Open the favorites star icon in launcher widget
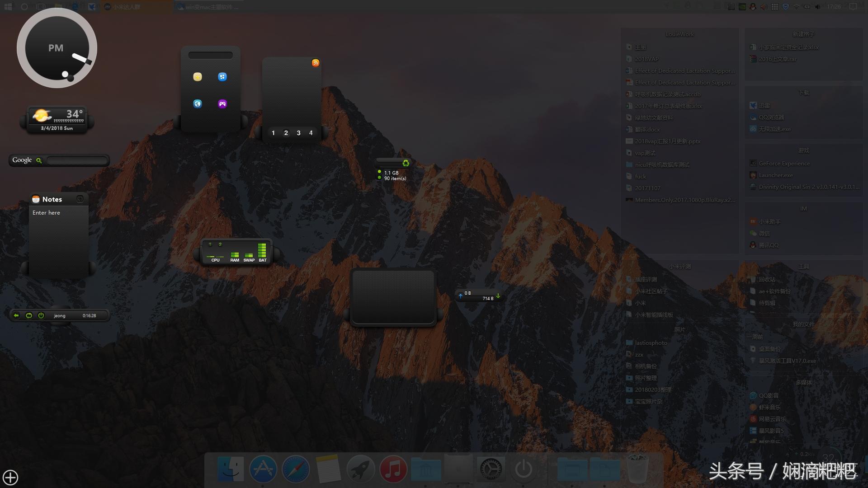 [x=198, y=77]
